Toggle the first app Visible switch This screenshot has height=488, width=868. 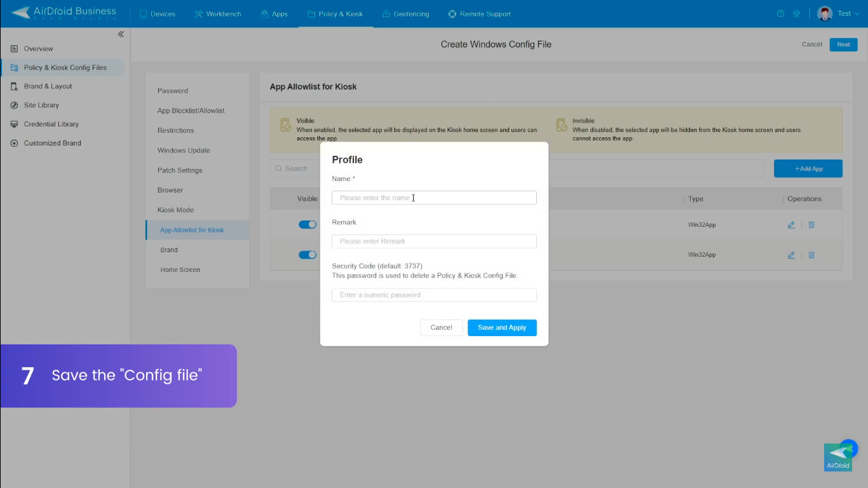tap(308, 225)
